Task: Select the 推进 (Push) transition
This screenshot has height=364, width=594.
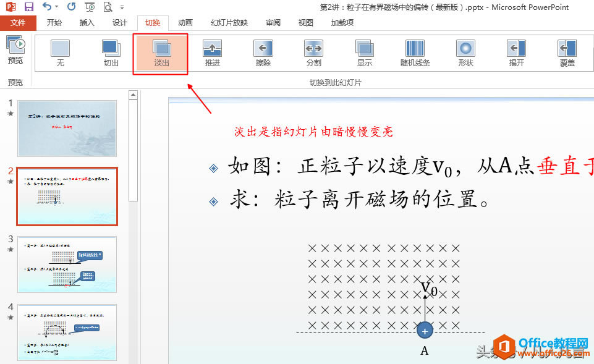Action: 212,53
